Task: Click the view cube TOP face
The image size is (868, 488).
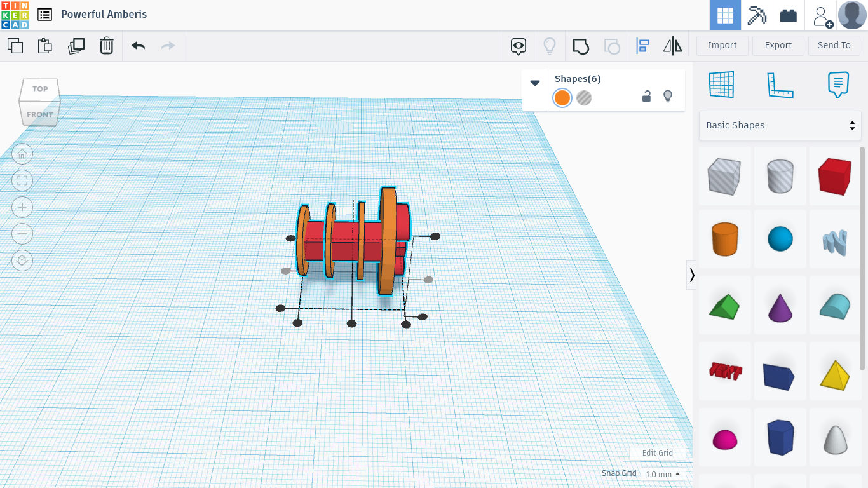Action: click(x=40, y=89)
